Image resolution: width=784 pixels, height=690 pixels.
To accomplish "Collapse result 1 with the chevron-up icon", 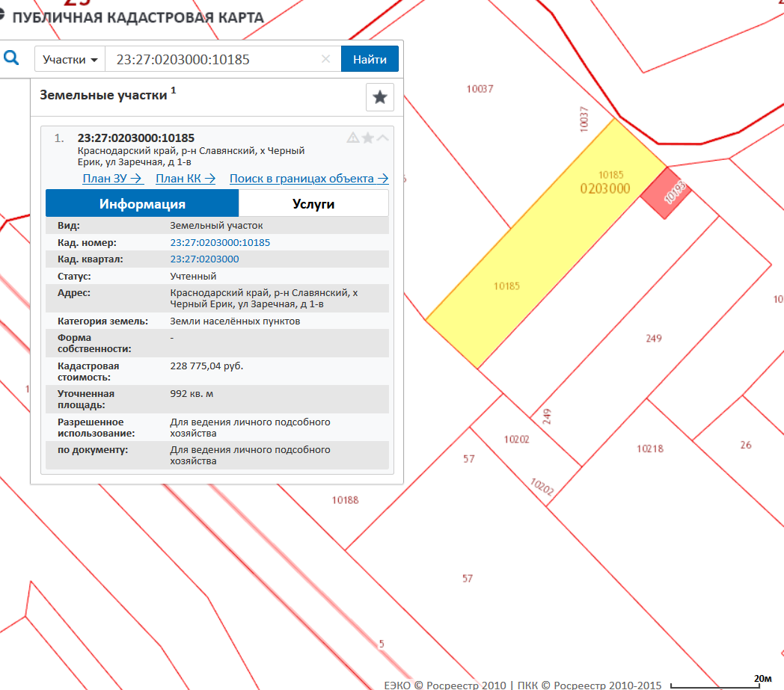I will [x=382, y=138].
